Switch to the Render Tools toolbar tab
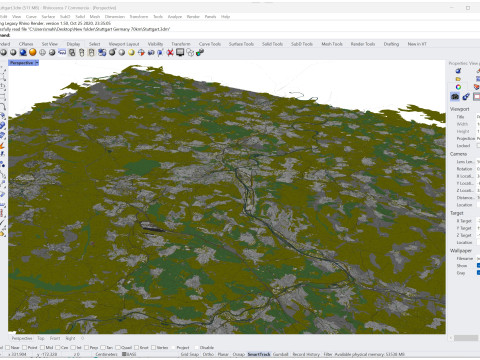Screen dimensions: 480x360 tap(363, 44)
